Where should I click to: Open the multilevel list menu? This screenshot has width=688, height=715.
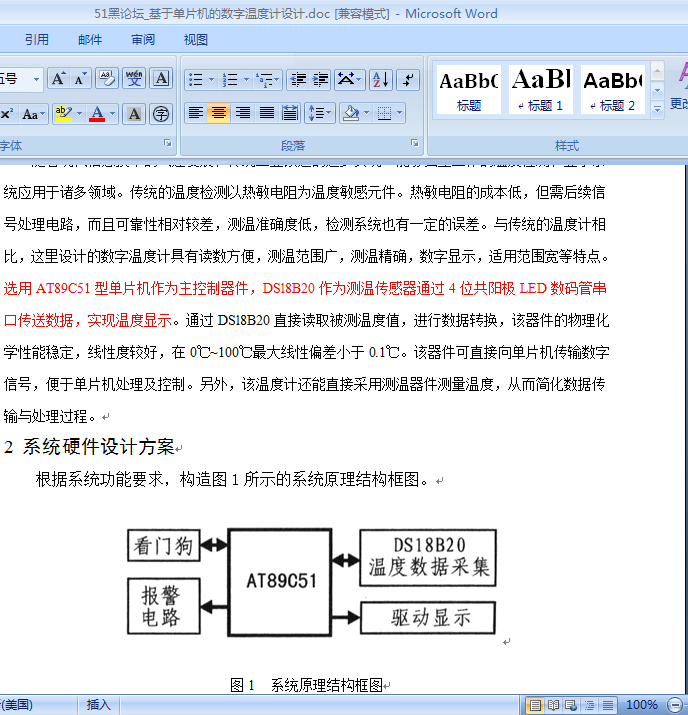pyautogui.click(x=268, y=80)
